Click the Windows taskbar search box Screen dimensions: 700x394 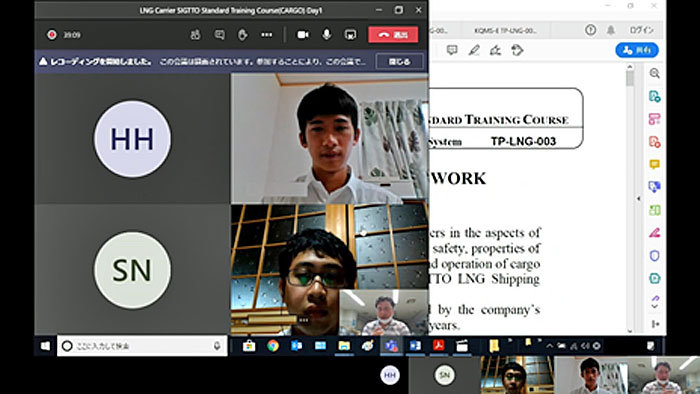pos(142,346)
